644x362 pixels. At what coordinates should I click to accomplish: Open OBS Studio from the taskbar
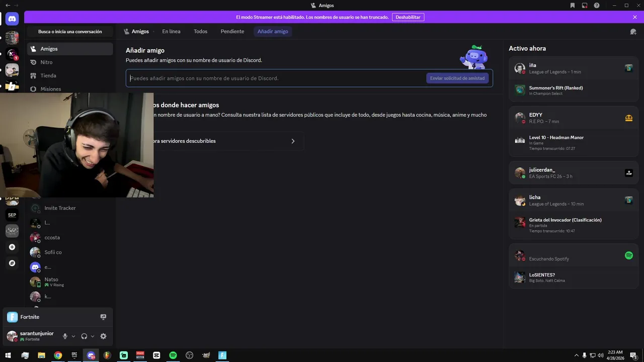(190, 355)
